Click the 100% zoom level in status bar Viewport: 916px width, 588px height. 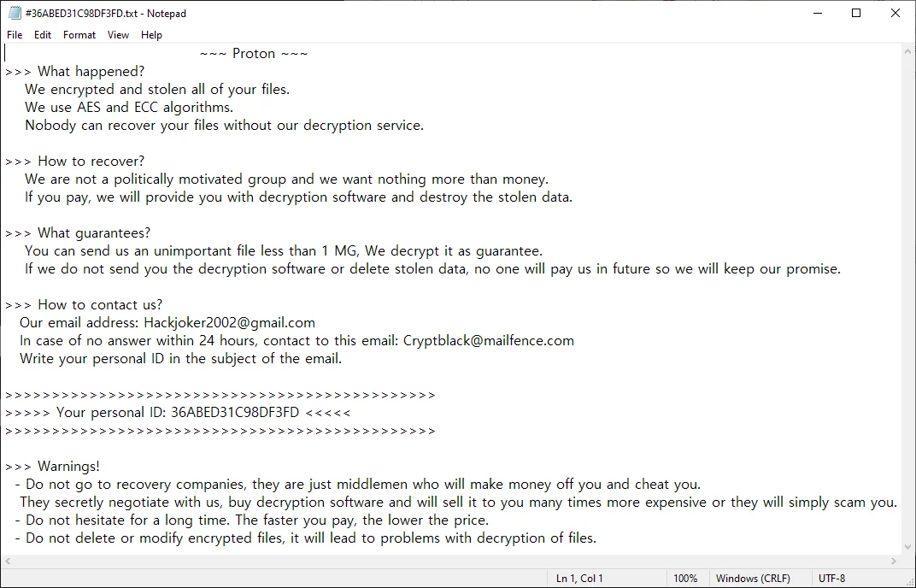[x=684, y=579]
